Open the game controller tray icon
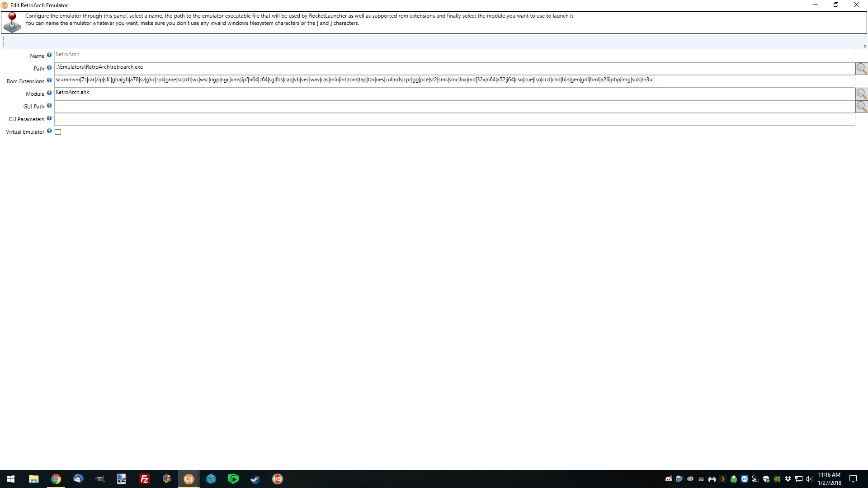The image size is (868, 488). [x=712, y=479]
